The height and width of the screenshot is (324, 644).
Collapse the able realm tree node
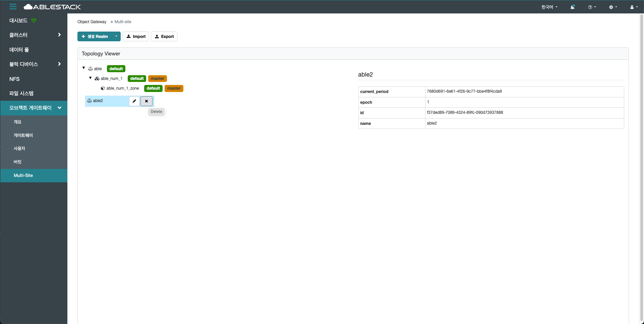click(x=84, y=68)
